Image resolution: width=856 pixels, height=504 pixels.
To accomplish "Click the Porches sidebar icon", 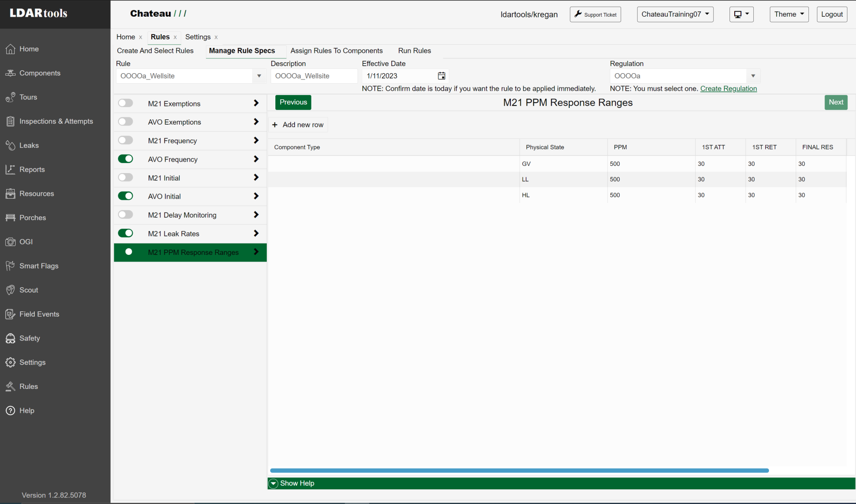I will 10,218.
